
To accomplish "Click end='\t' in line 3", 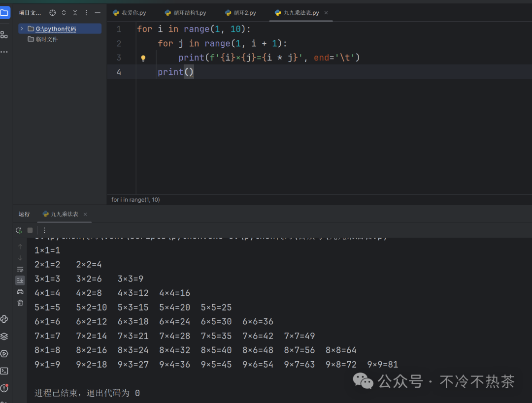I will coord(333,58).
